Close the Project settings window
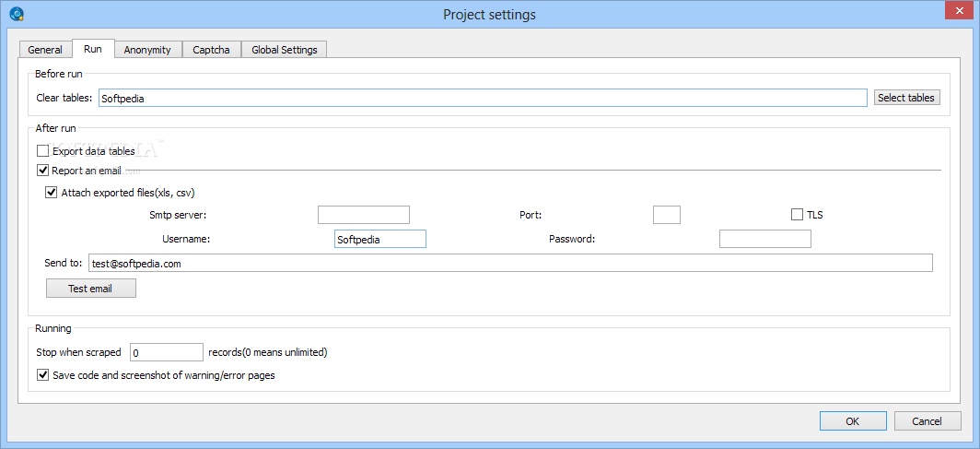This screenshot has height=449, width=980. click(x=961, y=9)
